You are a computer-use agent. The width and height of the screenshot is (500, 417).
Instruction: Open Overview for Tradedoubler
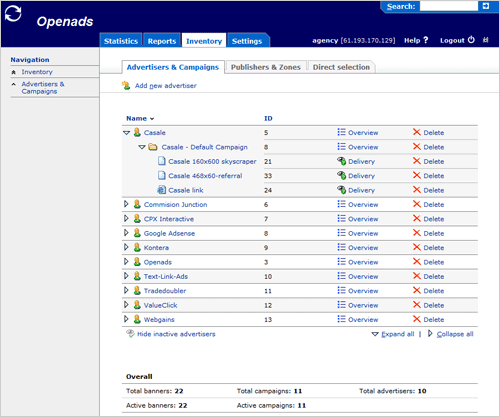(x=363, y=291)
